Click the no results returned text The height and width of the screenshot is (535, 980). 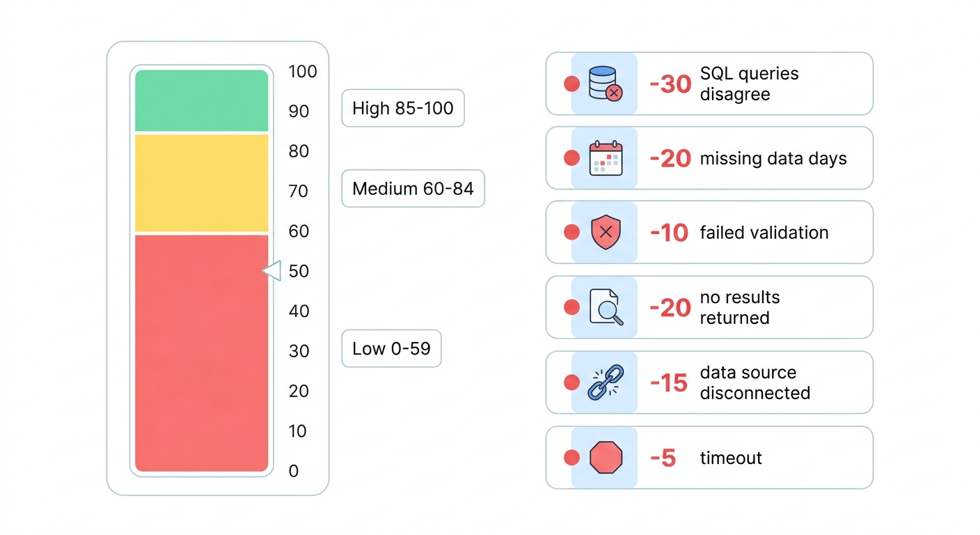739,307
